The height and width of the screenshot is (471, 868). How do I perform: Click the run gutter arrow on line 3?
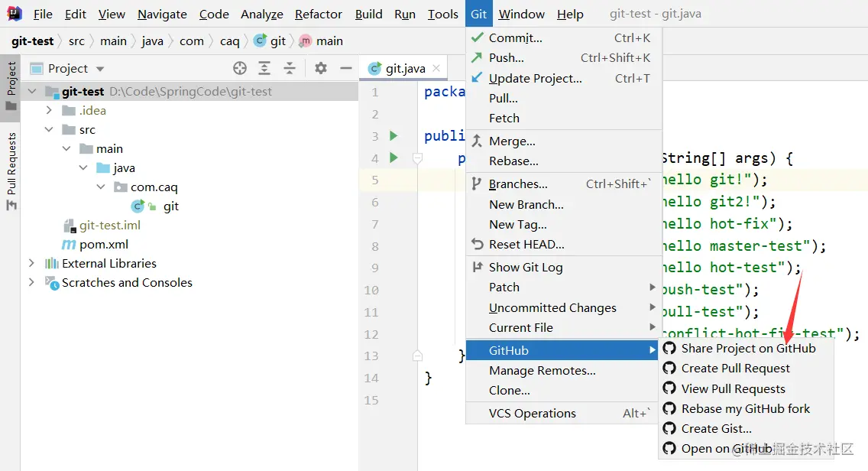(394, 136)
